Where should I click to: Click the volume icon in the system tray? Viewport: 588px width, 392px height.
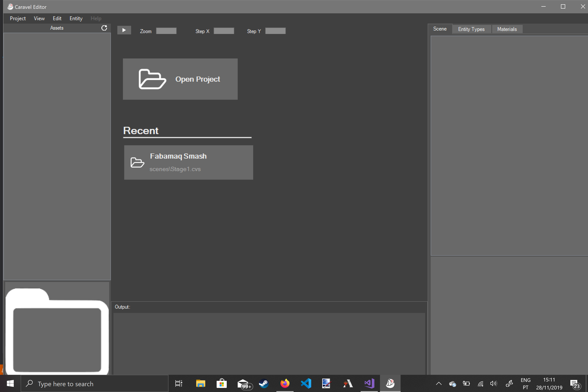click(x=493, y=383)
